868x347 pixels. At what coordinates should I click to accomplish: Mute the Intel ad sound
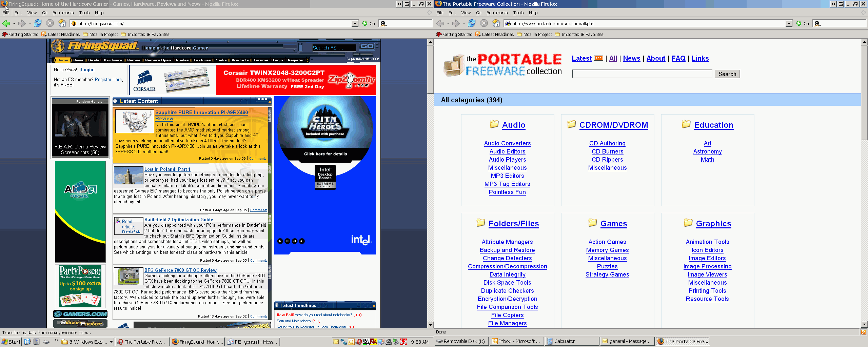(302, 241)
